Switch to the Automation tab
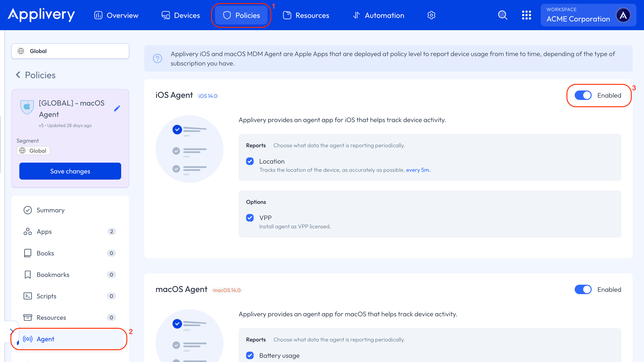The image size is (644, 362). tap(379, 15)
